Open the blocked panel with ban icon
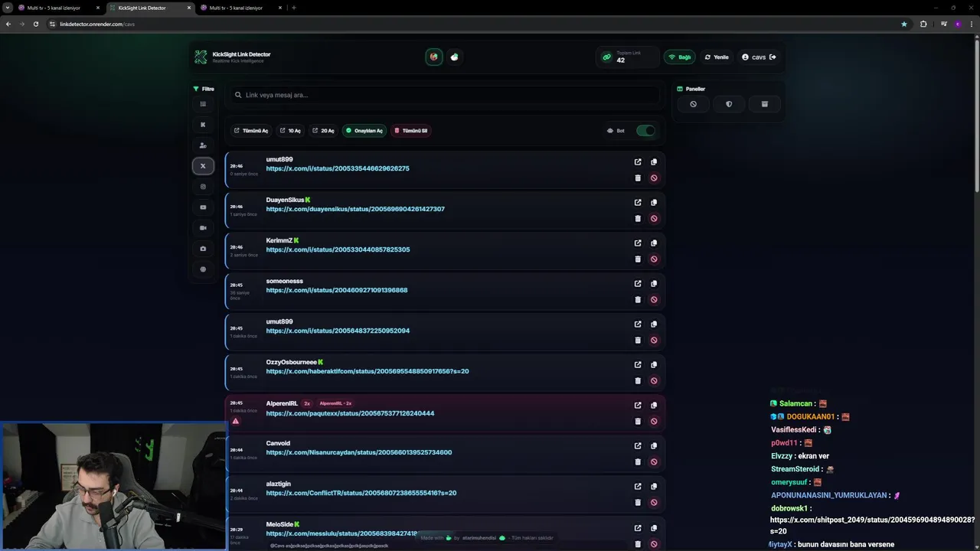 click(693, 104)
